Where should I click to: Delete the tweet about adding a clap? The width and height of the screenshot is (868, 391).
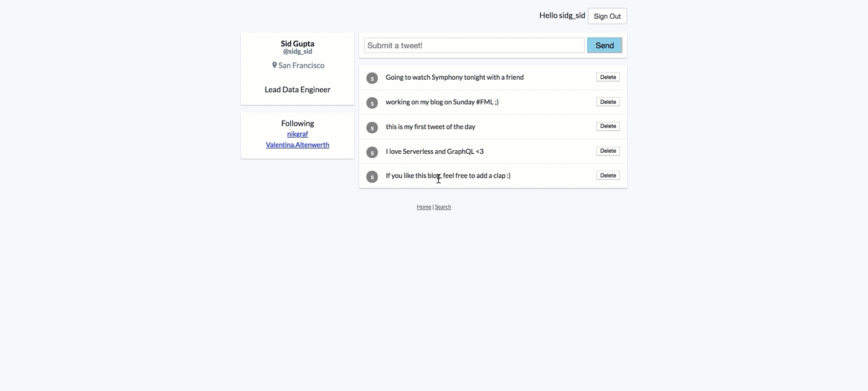pos(607,175)
